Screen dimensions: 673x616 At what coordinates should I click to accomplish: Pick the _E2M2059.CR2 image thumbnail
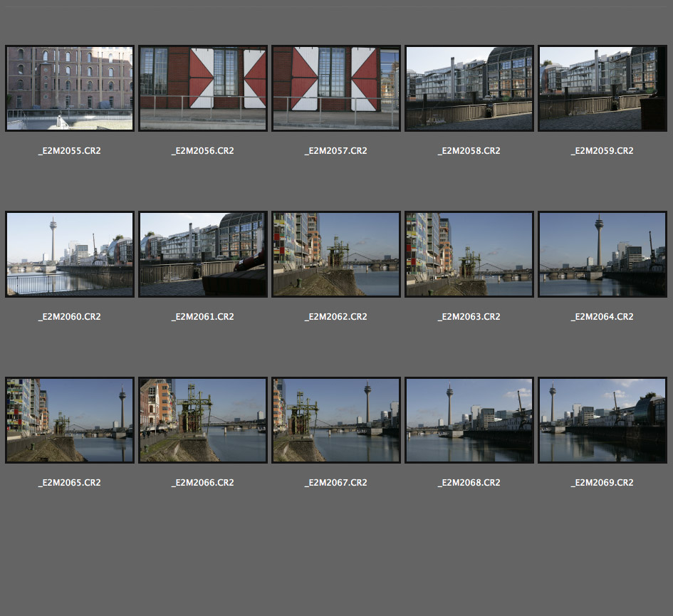[x=602, y=88]
